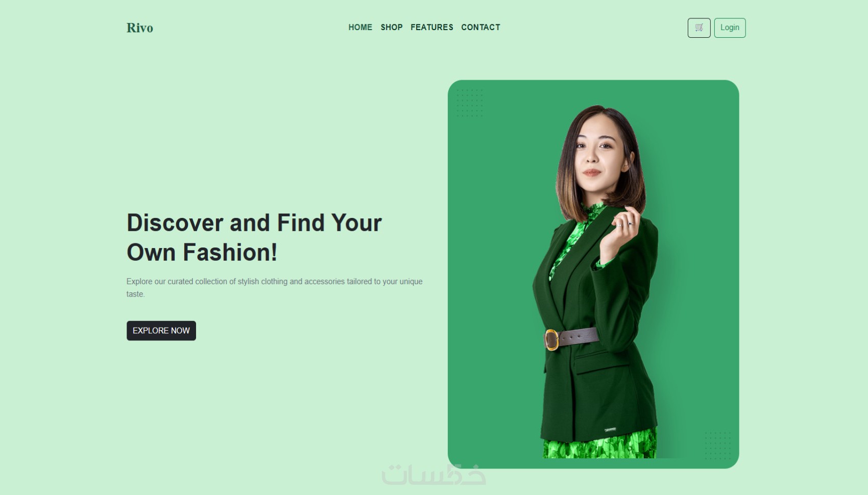
Task: Open the SHOP nav item
Action: tap(392, 28)
